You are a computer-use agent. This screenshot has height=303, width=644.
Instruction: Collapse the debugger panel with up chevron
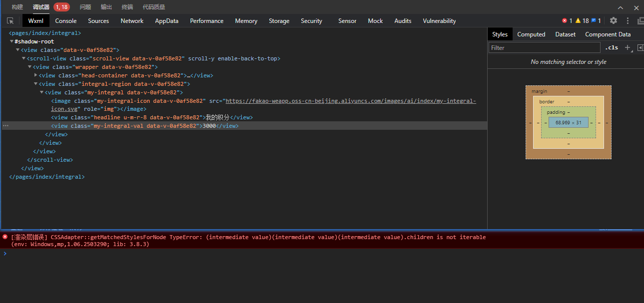(621, 7)
